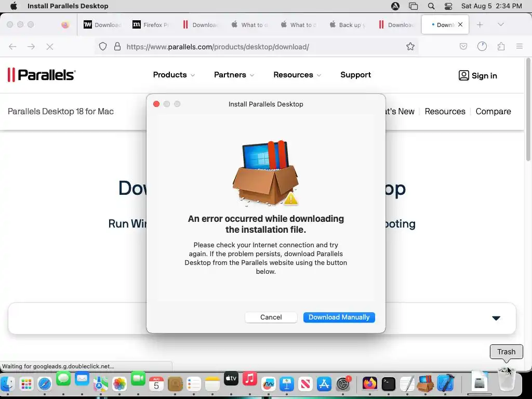Open Terminal from the Dock
The height and width of the screenshot is (399, 532).
[388, 384]
